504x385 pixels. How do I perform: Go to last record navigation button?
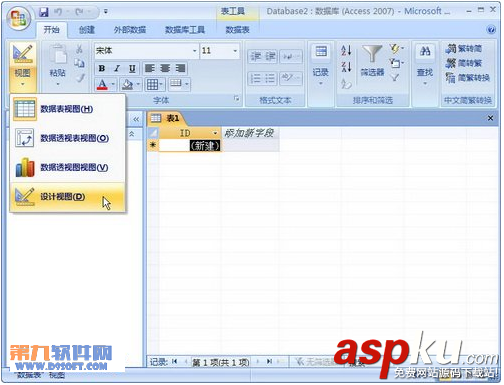[269, 361]
